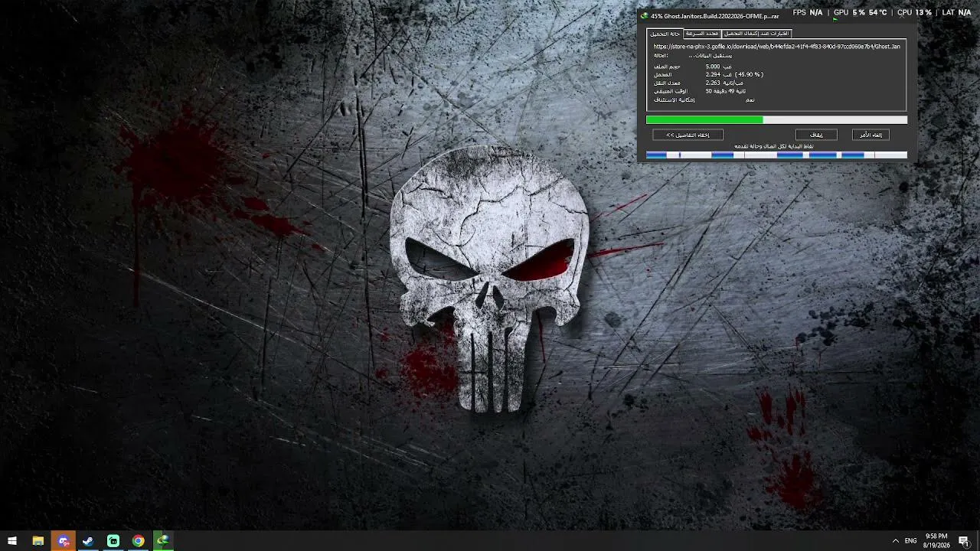
Task: Show hidden system tray icons
Action: (895, 541)
